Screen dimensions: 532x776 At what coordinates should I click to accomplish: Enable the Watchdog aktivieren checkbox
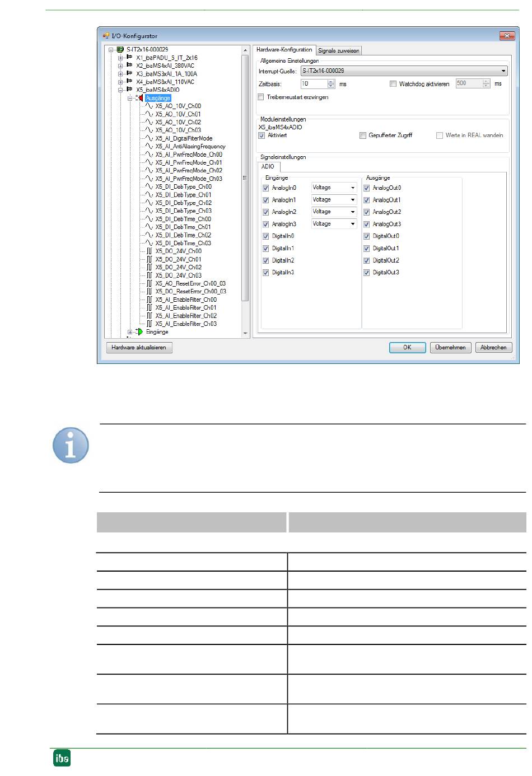pyautogui.click(x=393, y=84)
